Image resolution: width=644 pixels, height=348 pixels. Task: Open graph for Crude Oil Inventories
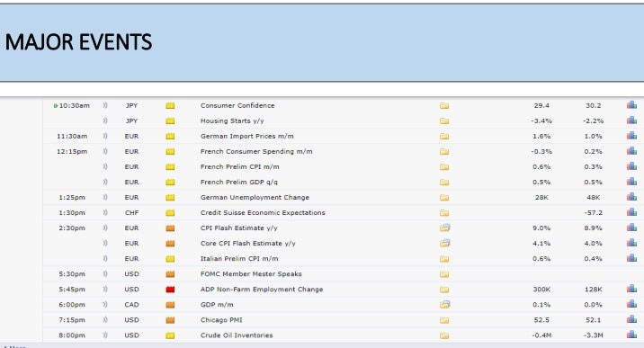click(631, 335)
